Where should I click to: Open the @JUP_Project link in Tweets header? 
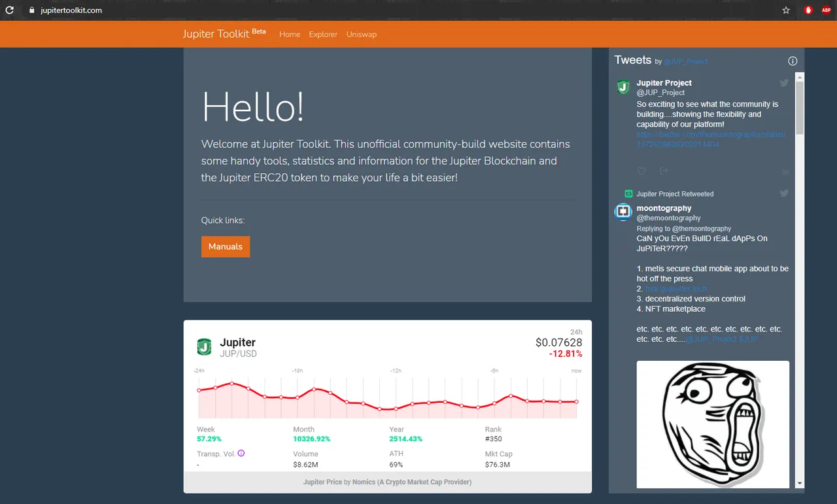[x=686, y=61]
